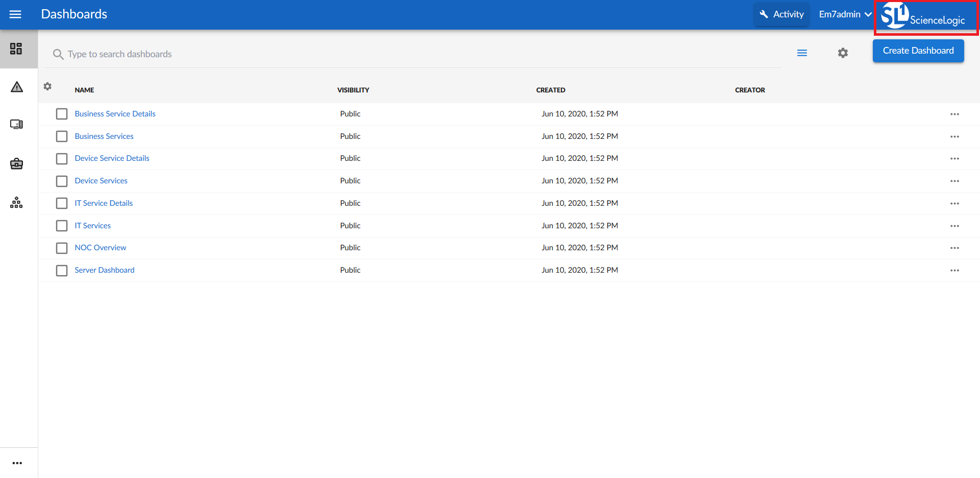Screen dimensions: 980x478
Task: Open the Business Services briefcase icon
Action: pos(16,164)
